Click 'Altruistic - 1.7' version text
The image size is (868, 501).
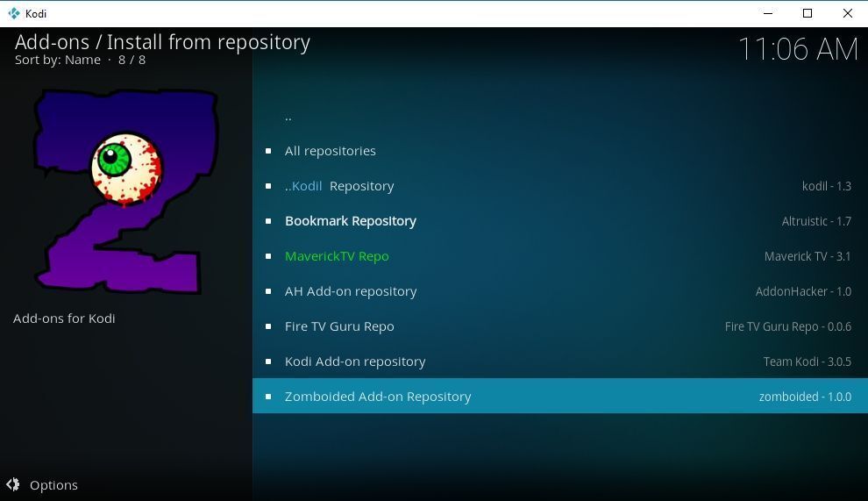[x=816, y=221]
